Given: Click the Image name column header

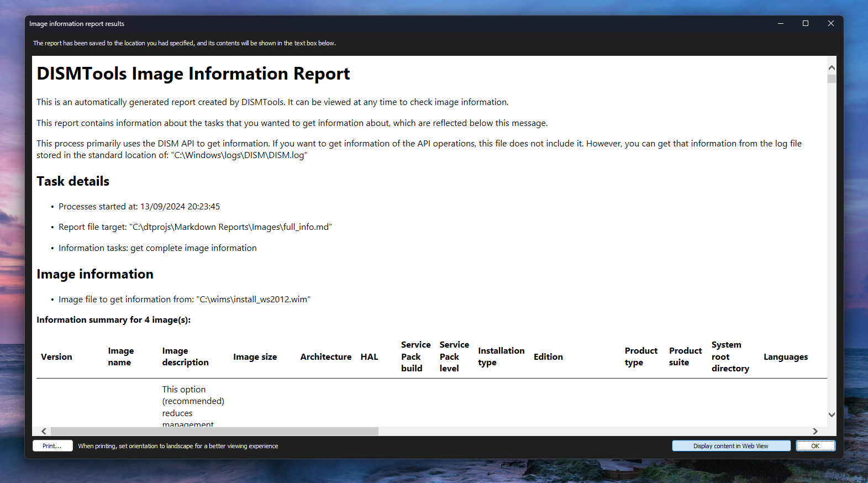Looking at the screenshot, I should (121, 357).
